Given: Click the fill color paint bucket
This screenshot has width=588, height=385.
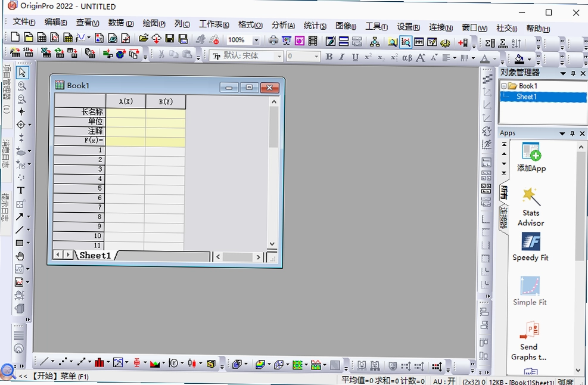Looking at the screenshot, I should pyautogui.click(x=519, y=59).
